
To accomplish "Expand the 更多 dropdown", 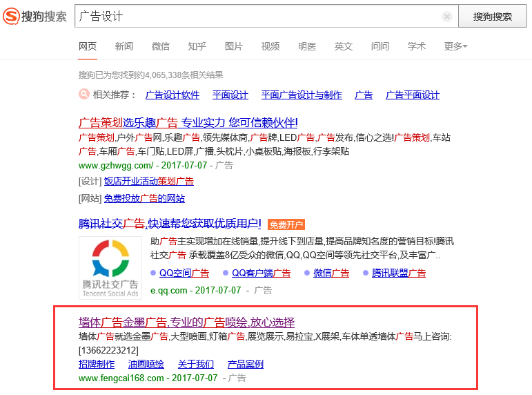I will pyautogui.click(x=455, y=46).
